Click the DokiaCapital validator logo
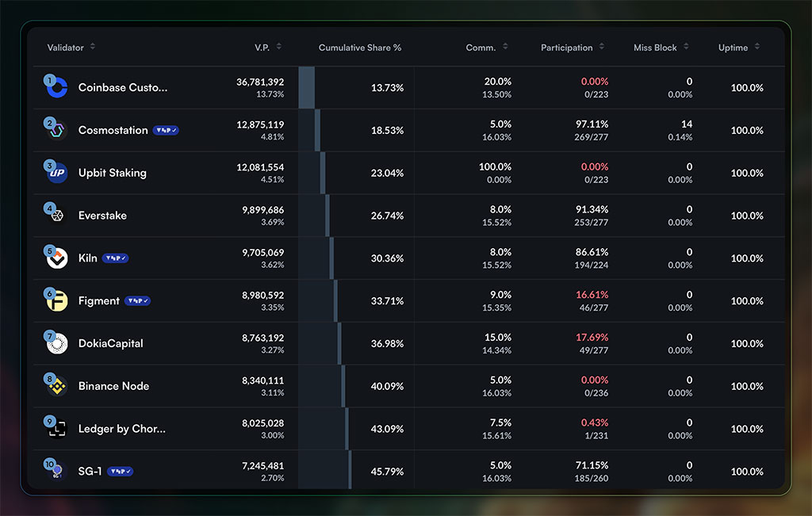 (x=57, y=344)
